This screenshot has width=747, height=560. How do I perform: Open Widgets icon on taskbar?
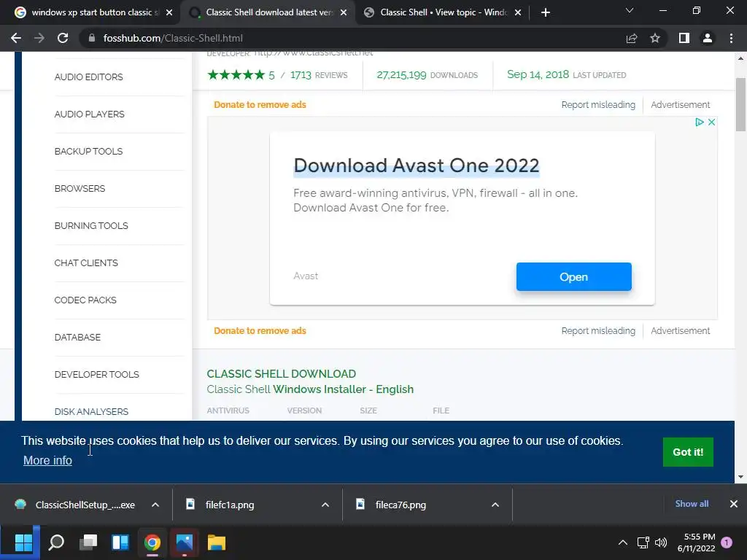point(120,542)
